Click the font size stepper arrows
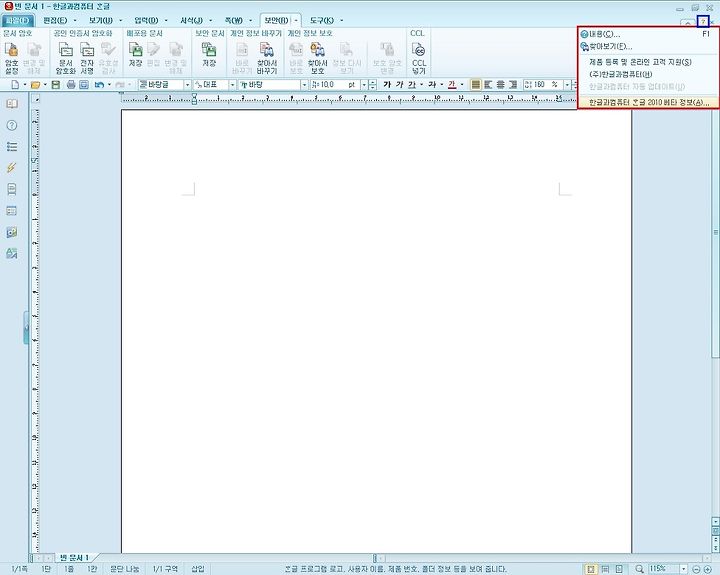Screen dimensions: 720x575 tap(373, 85)
